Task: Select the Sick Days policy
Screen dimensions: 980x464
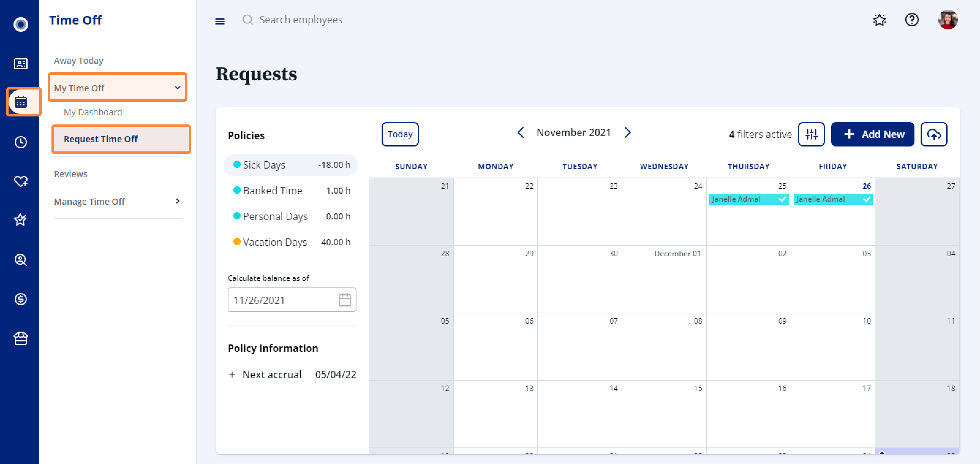Action: click(291, 165)
